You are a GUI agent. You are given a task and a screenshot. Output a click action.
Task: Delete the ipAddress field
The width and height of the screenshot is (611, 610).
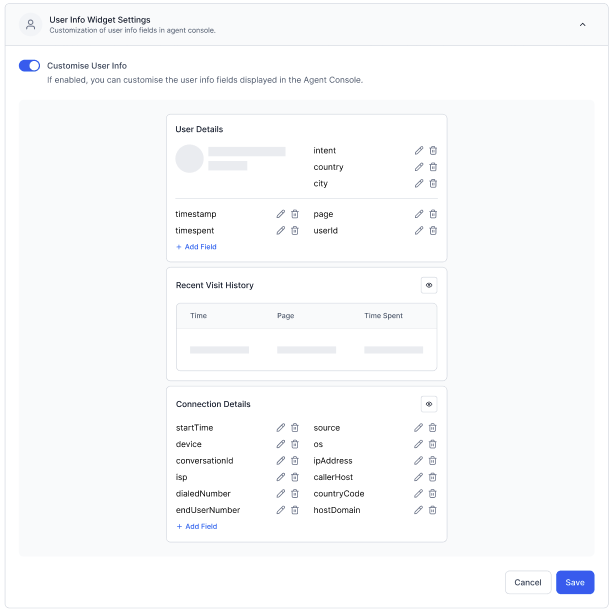pyautogui.click(x=433, y=461)
